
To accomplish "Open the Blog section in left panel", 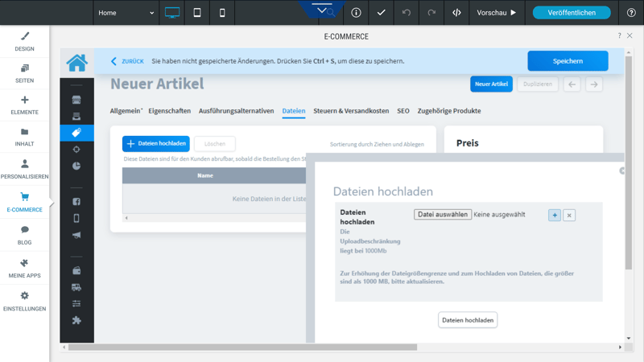I will [25, 235].
